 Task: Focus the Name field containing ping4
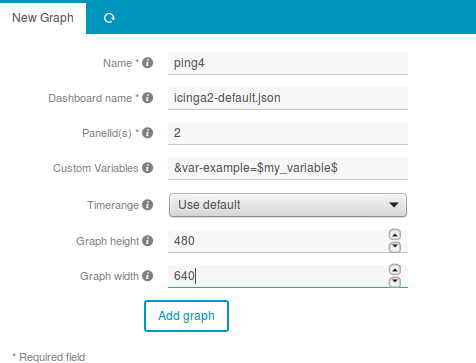(288, 63)
